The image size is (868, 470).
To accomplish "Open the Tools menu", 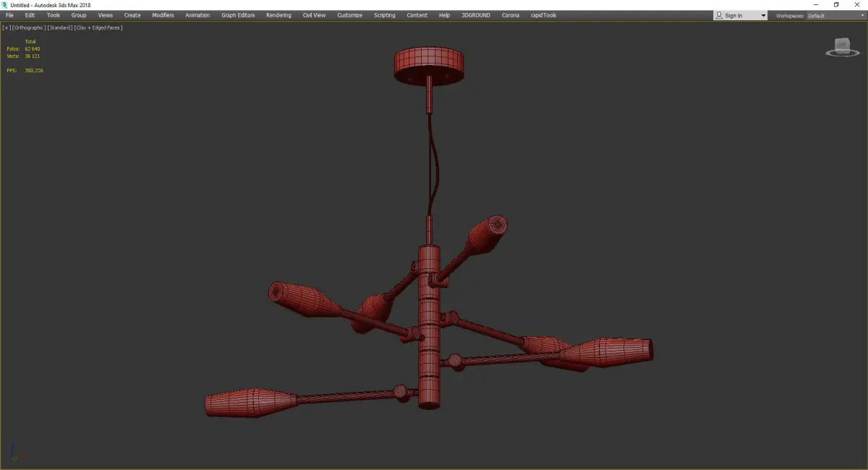I will (54, 15).
